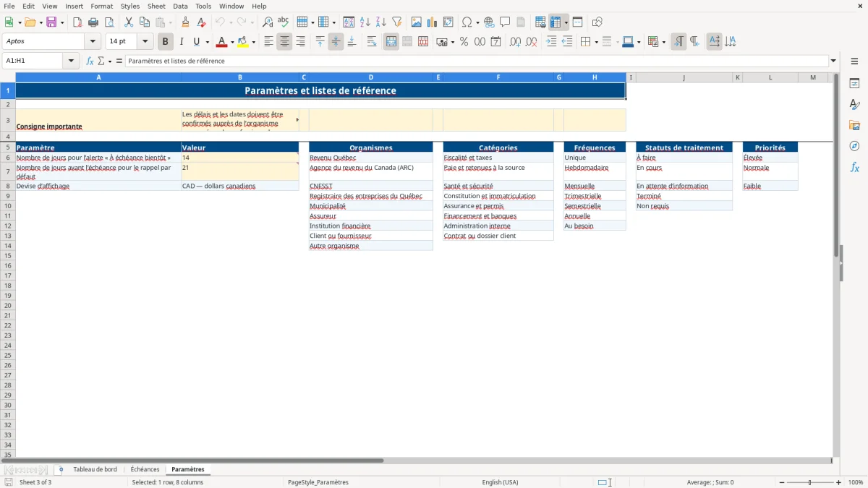
Task: Toggle Left-to-Right text direction
Action: [x=678, y=42]
